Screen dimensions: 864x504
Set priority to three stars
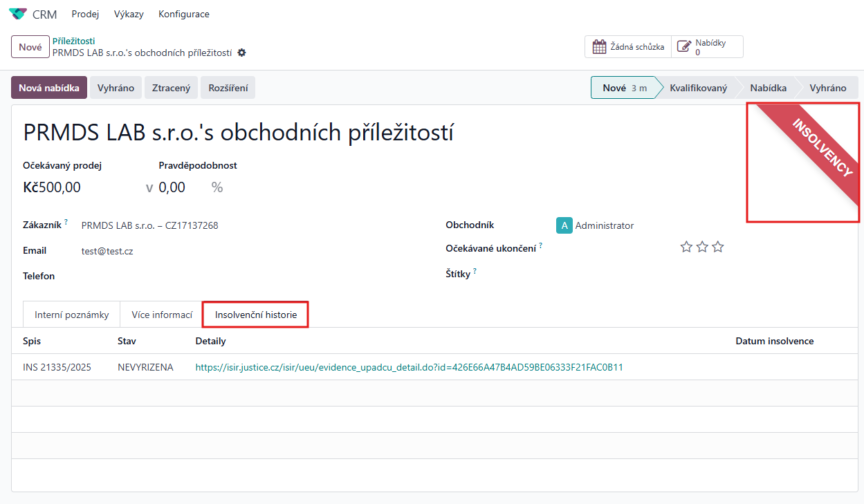click(x=718, y=247)
